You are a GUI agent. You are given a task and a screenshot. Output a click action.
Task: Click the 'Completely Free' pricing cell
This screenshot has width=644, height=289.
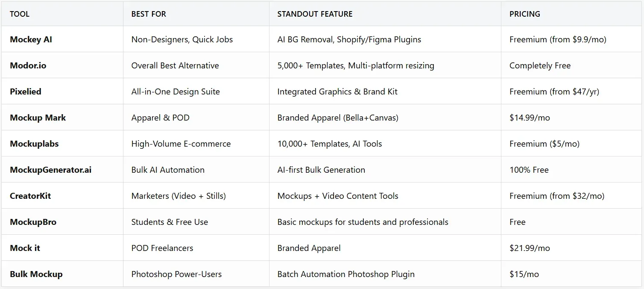tap(540, 65)
